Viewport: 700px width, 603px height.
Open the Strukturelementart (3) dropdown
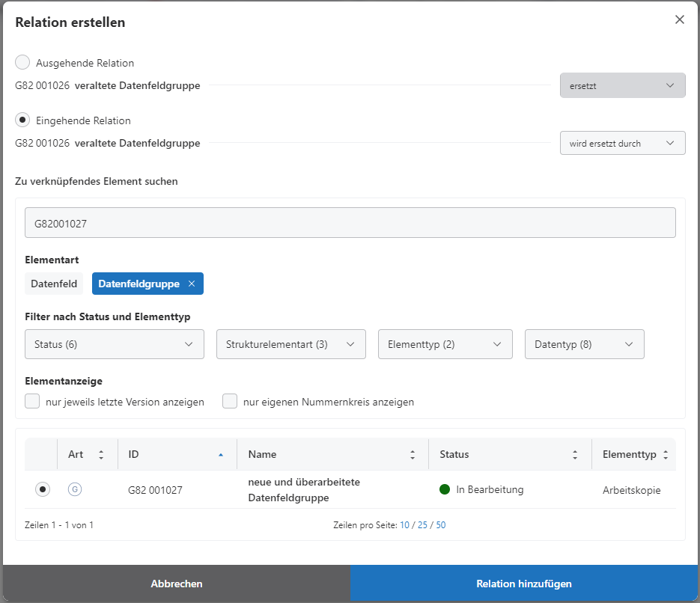pos(290,344)
